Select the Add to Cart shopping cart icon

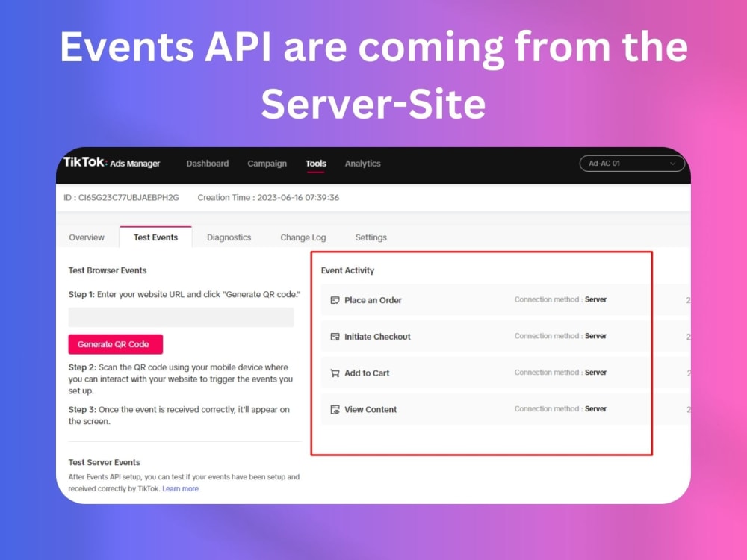[x=333, y=373]
